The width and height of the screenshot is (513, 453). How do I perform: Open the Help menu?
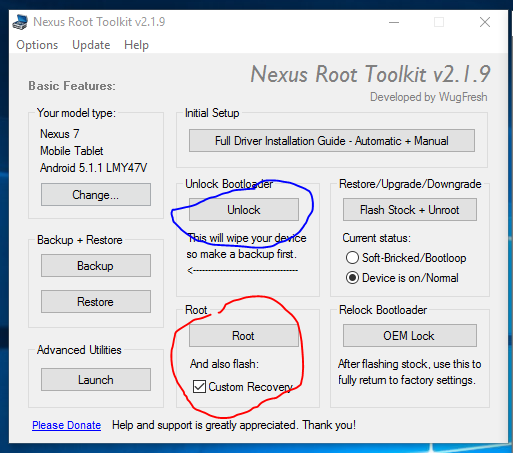tap(136, 45)
